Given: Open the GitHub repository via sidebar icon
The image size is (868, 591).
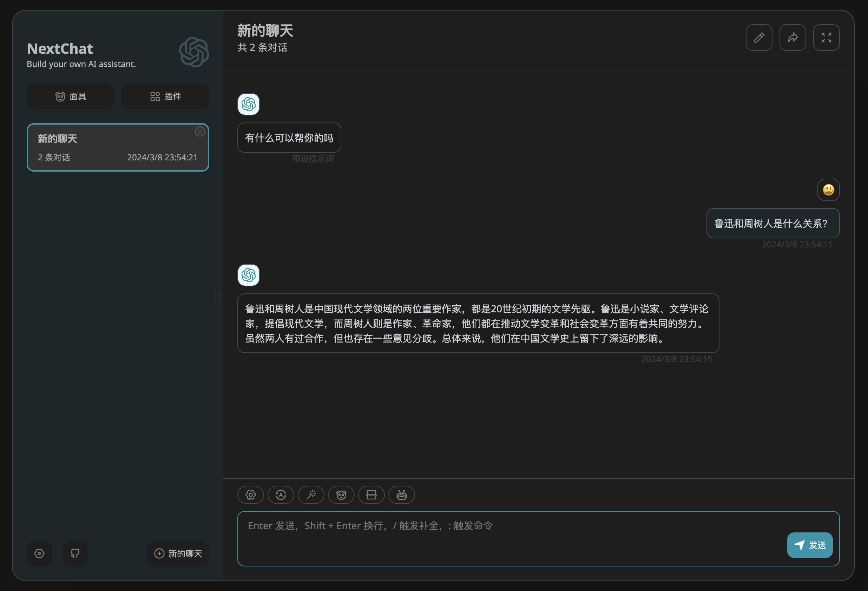Looking at the screenshot, I should tap(75, 553).
